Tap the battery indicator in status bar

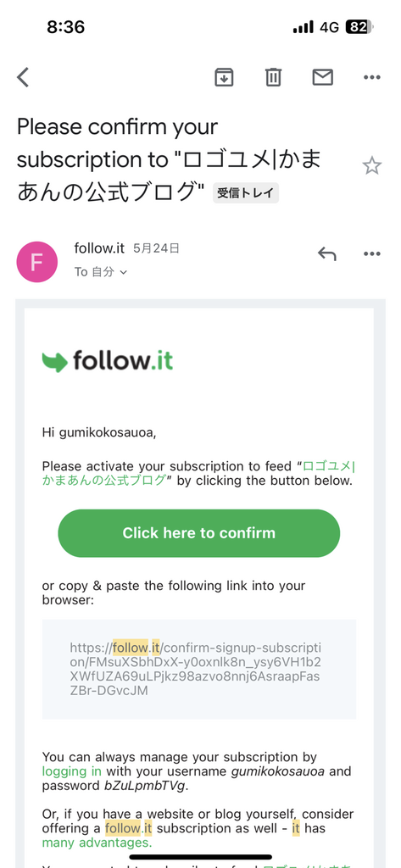tap(359, 27)
